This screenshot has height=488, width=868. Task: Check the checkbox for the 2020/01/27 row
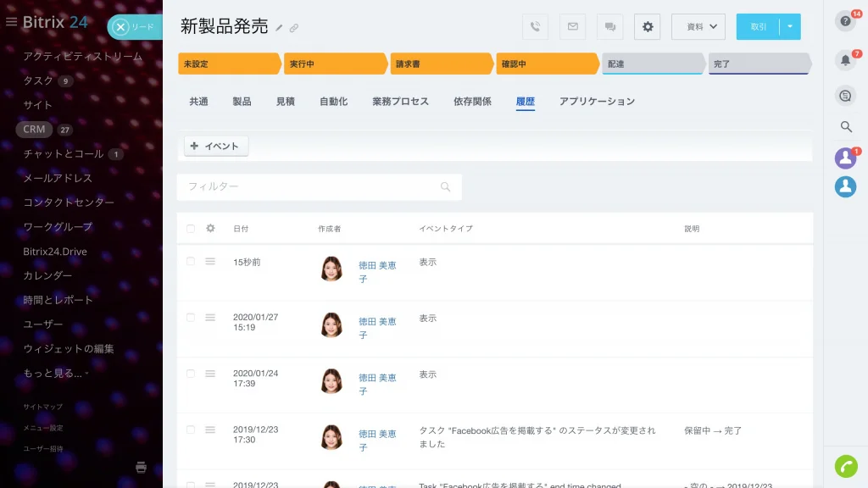pos(191,318)
